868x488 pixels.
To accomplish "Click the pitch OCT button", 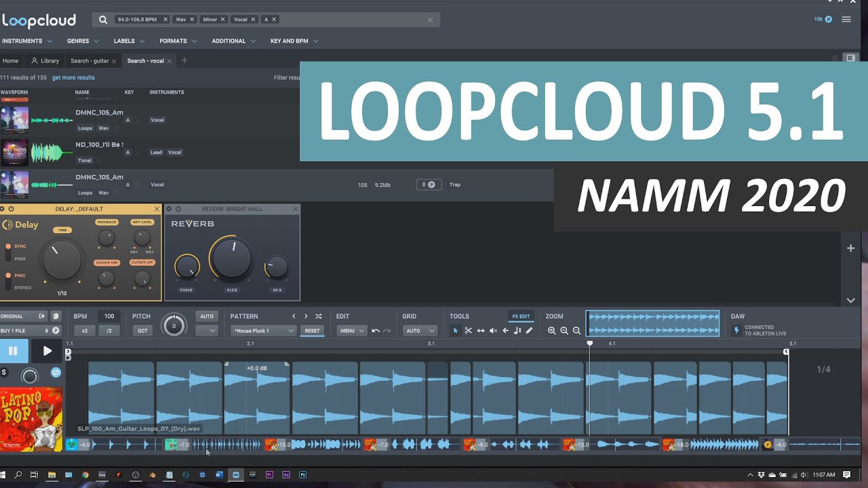I will pyautogui.click(x=142, y=331).
